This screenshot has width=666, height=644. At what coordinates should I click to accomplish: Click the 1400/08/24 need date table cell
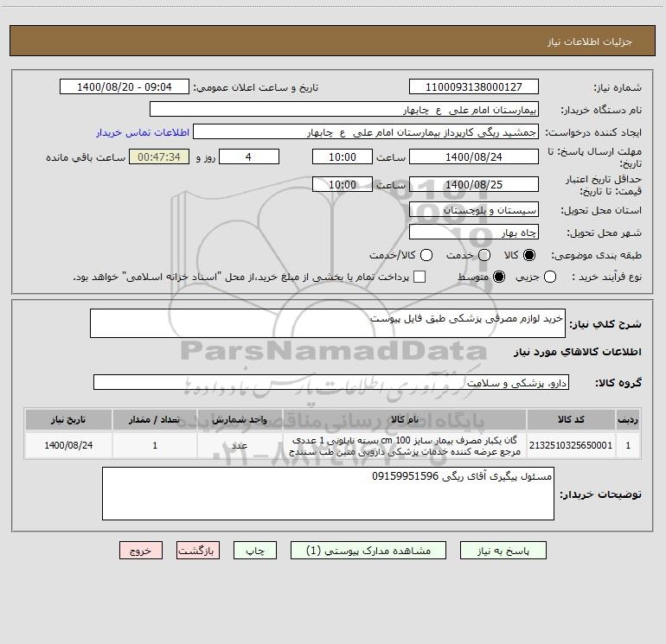coord(68,445)
